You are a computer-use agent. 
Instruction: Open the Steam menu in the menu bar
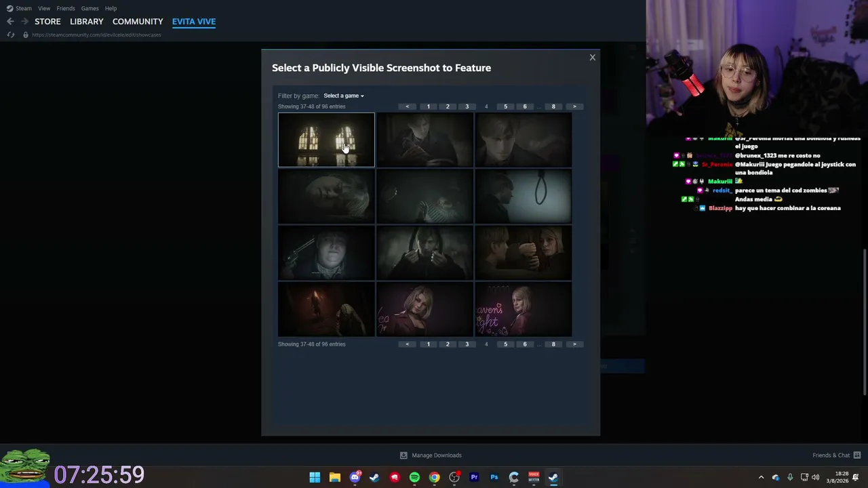point(19,8)
